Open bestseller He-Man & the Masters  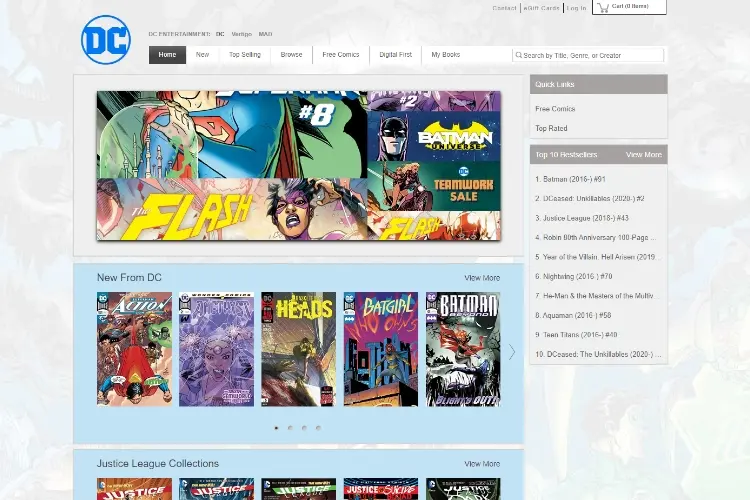[x=596, y=296]
